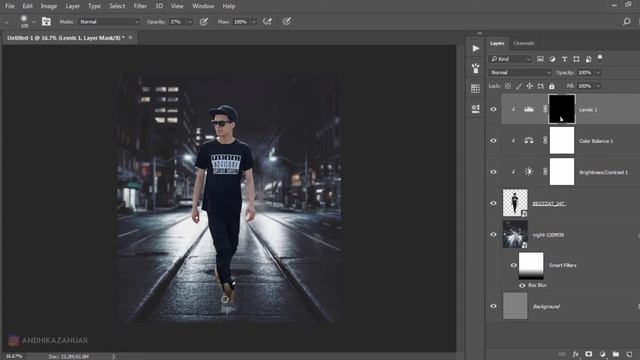Filter layers by type layers icon
Screen dimensions: 640x360
click(564, 59)
